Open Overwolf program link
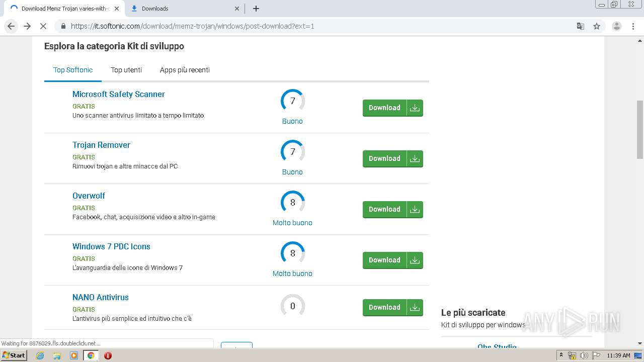This screenshot has height=362, width=644. coord(89,196)
